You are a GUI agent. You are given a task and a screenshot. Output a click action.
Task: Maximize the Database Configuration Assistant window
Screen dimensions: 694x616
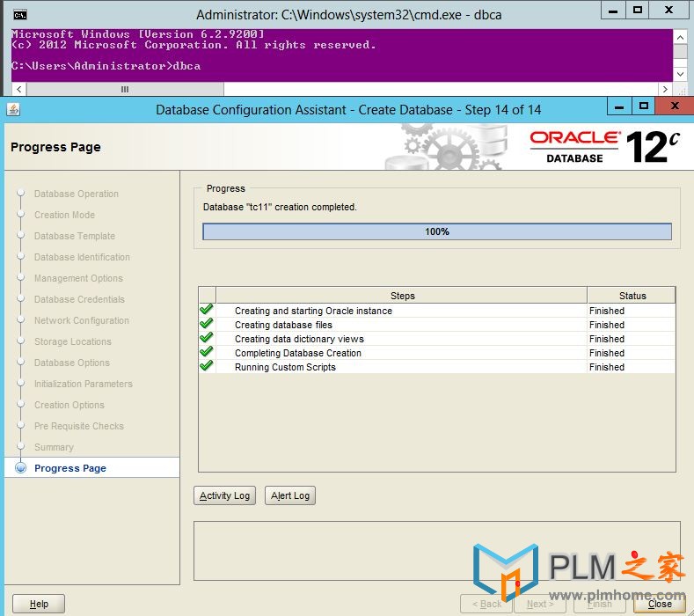[644, 106]
